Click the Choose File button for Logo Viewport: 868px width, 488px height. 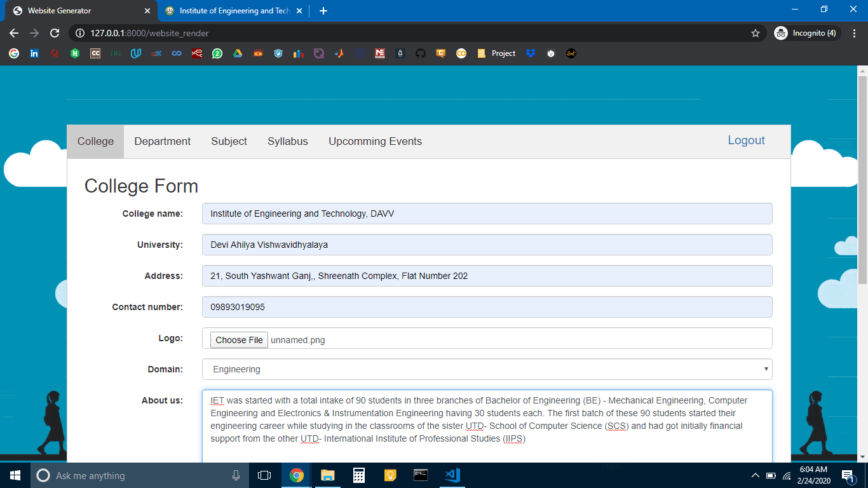(x=239, y=340)
